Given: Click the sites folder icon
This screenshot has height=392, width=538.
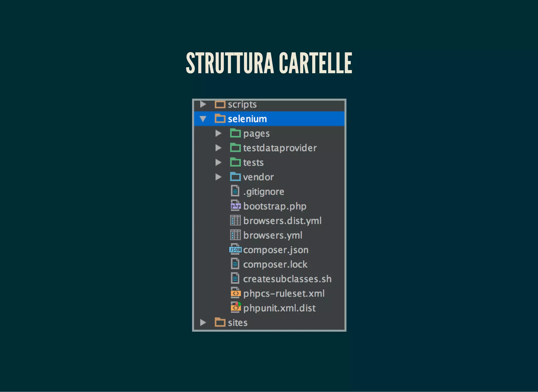Looking at the screenshot, I should pos(220,322).
